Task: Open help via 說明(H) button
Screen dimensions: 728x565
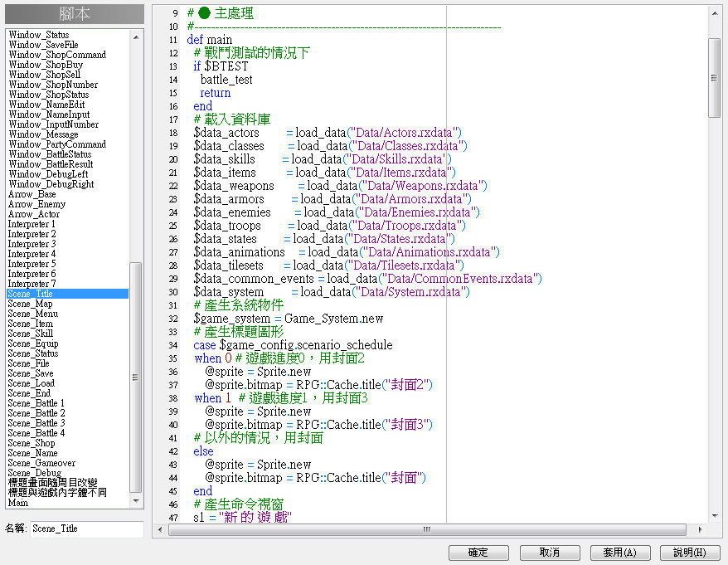Action: click(x=689, y=553)
